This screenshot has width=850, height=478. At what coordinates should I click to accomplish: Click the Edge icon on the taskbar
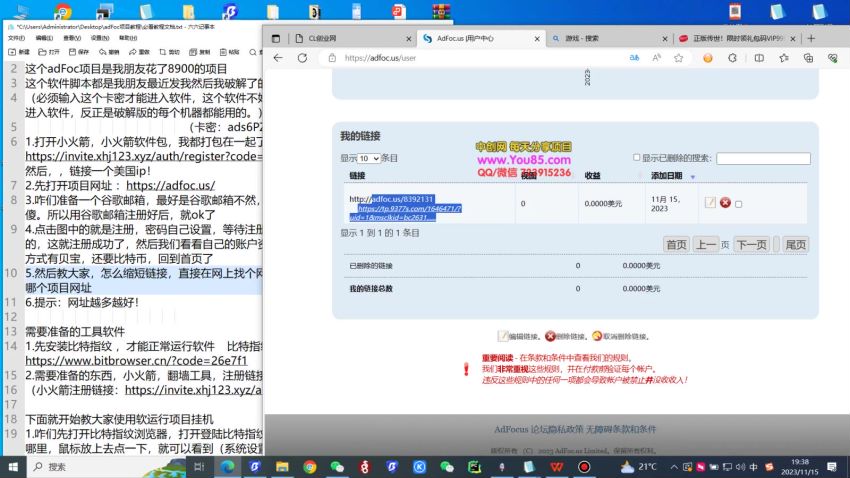click(227, 467)
